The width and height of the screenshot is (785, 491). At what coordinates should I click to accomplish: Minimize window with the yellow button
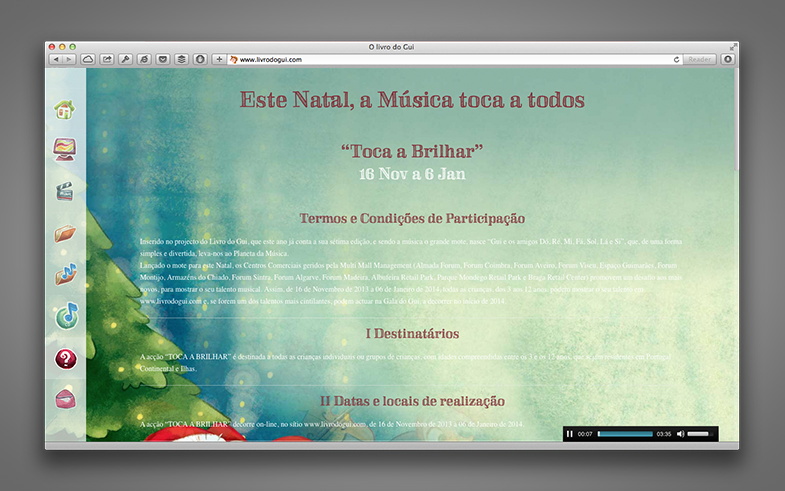62,47
